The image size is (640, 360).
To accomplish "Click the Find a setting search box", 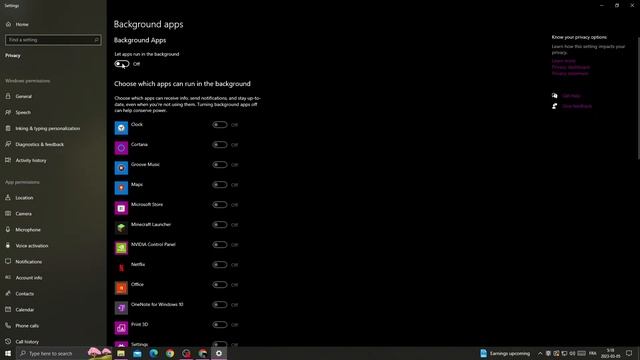I will (53, 40).
